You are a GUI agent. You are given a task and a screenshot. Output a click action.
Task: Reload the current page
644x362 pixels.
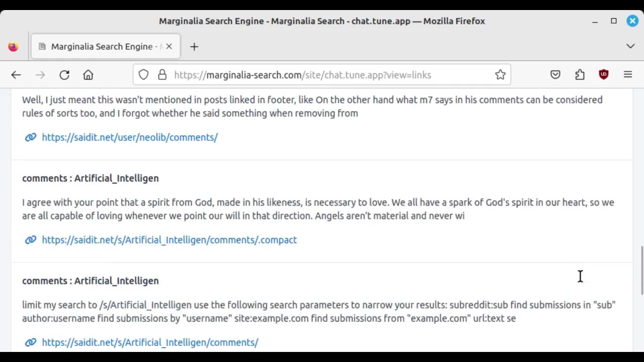pos(64,75)
